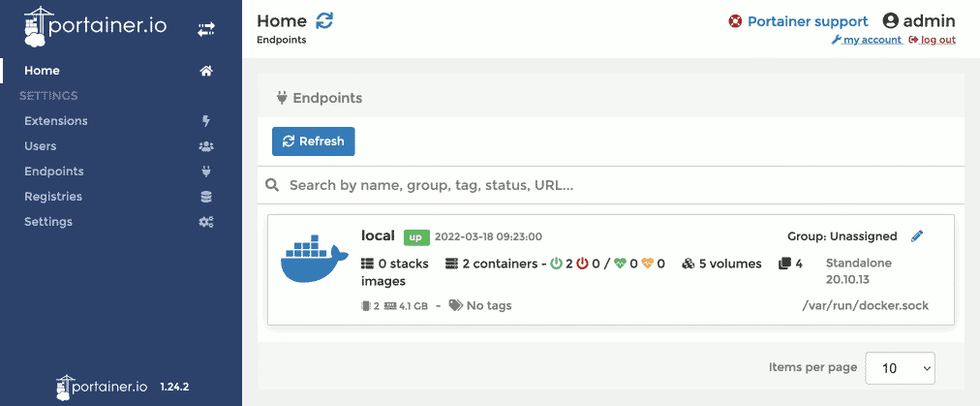Image resolution: width=980 pixels, height=406 pixels.
Task: Click the blue Refresh button
Action: [x=313, y=141]
